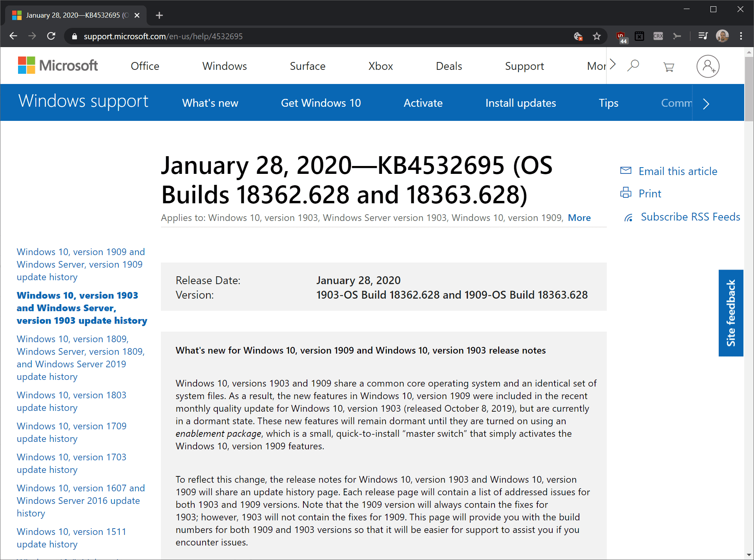Open the Chrome profile avatar

(x=722, y=36)
